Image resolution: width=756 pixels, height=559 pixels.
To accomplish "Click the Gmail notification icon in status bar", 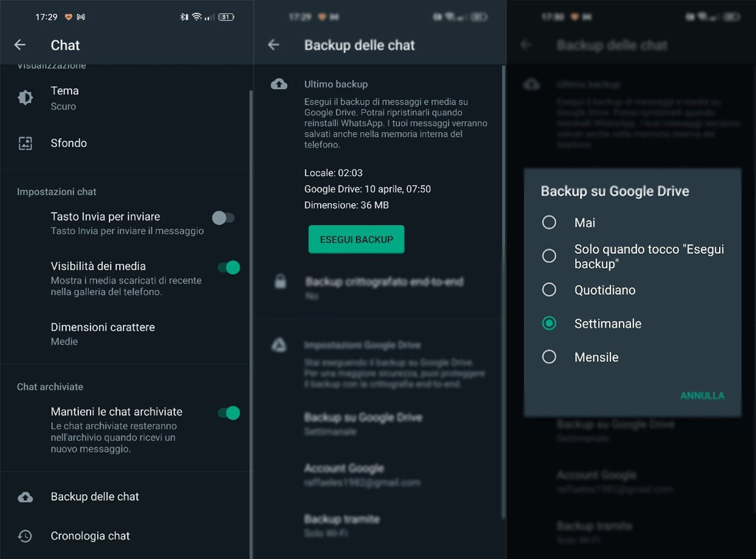I will tap(81, 17).
